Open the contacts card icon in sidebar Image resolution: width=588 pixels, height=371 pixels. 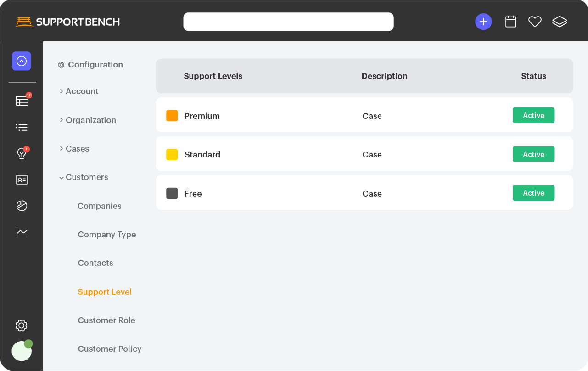pos(22,180)
